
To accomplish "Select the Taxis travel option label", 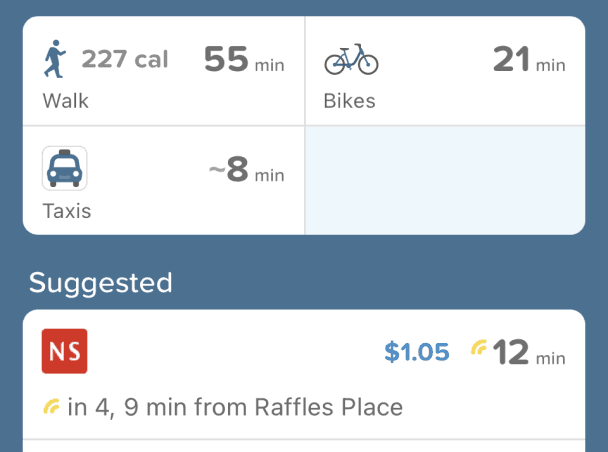I will click(x=67, y=211).
